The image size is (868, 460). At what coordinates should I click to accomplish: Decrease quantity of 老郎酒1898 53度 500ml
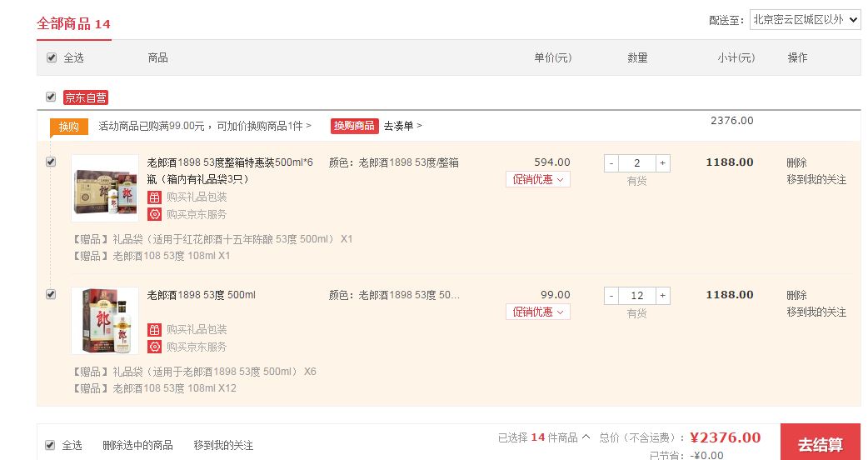pyautogui.click(x=611, y=296)
